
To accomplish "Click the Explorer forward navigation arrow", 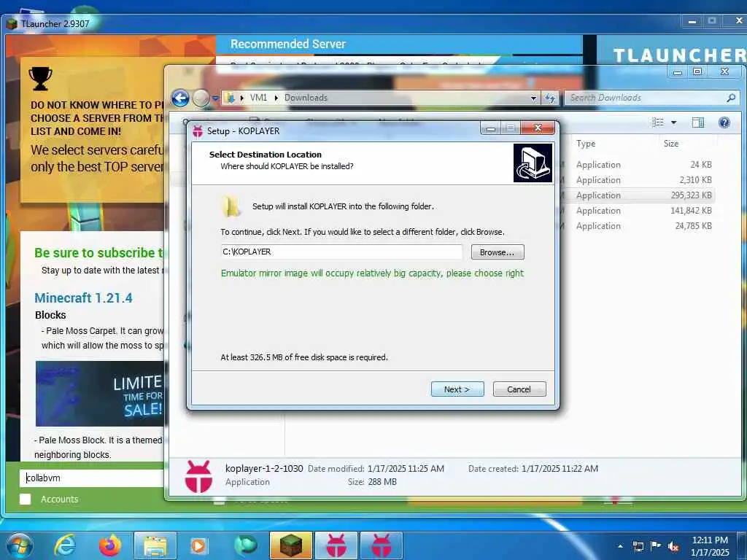I will (201, 98).
